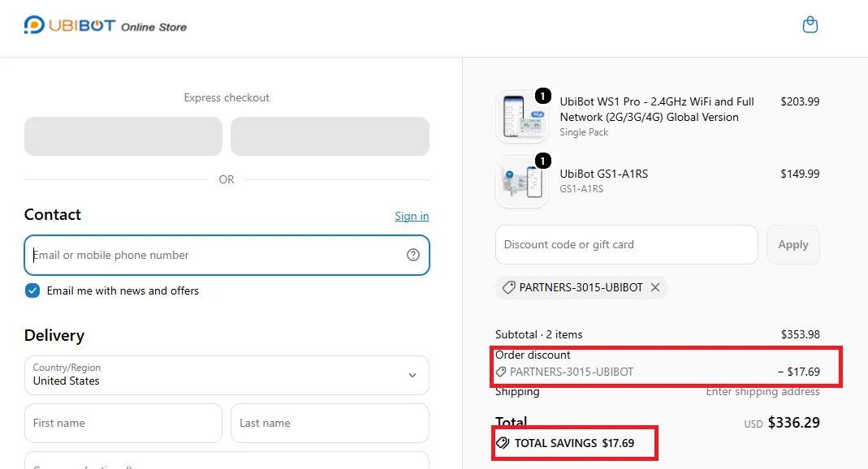The height and width of the screenshot is (469, 868).
Task: Focus the Discount code or gift card field
Action: 627,244
